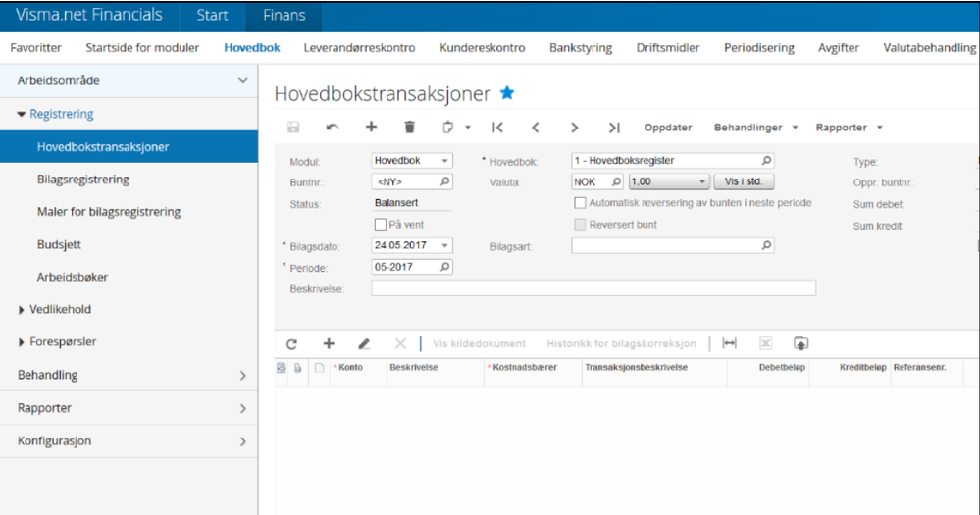Viewport: 980px width, 515px height.
Task: Open the Rapporter toolbar dropdown
Action: [x=849, y=127]
